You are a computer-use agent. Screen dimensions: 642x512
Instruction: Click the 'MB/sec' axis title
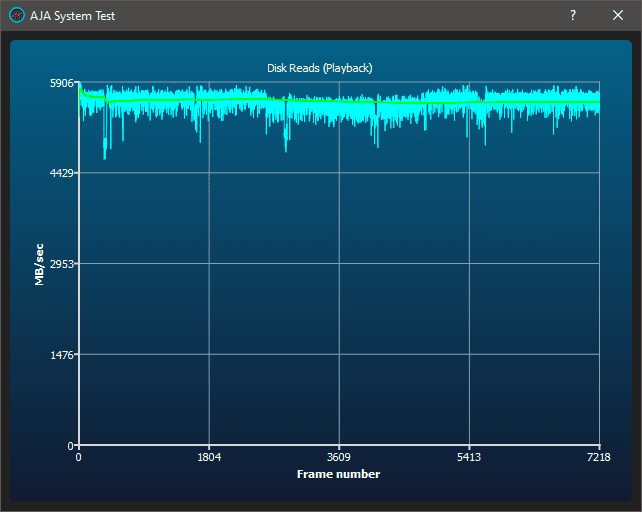click(x=39, y=265)
